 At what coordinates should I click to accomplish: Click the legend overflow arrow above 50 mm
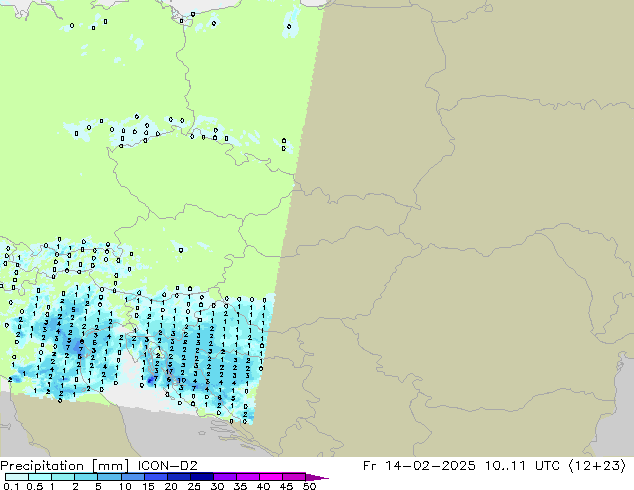(x=317, y=477)
